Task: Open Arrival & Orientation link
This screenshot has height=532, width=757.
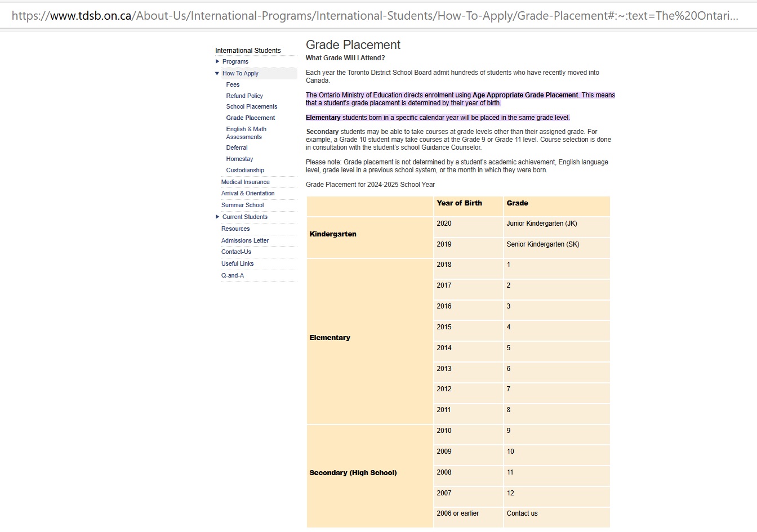Action: (248, 193)
